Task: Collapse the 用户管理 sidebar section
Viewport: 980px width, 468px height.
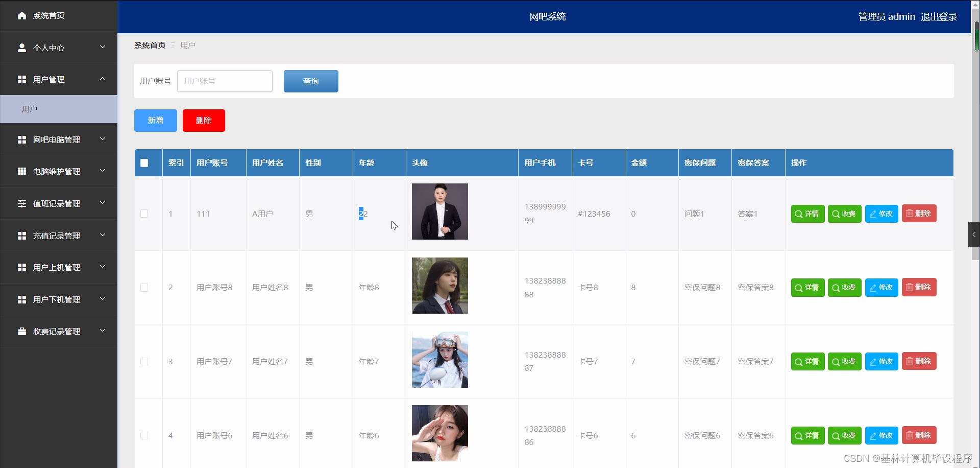Action: pos(59,79)
